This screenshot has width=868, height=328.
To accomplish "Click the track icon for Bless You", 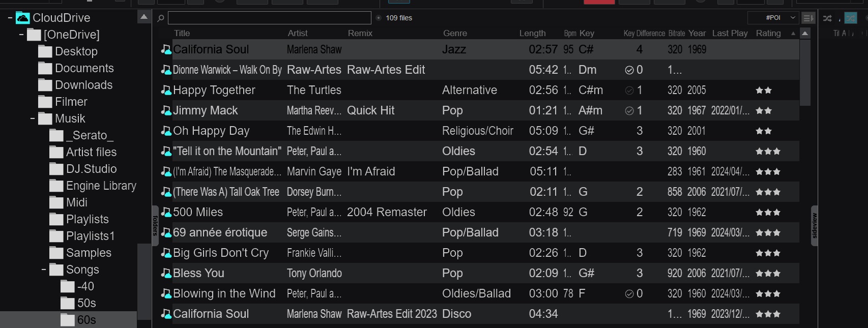I will 166,273.
